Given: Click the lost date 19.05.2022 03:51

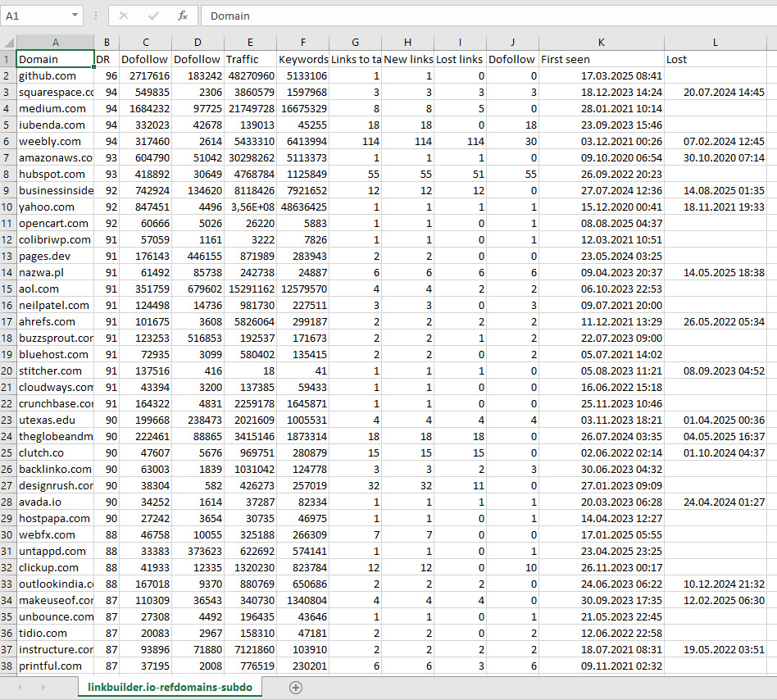Looking at the screenshot, I should pos(715,649).
